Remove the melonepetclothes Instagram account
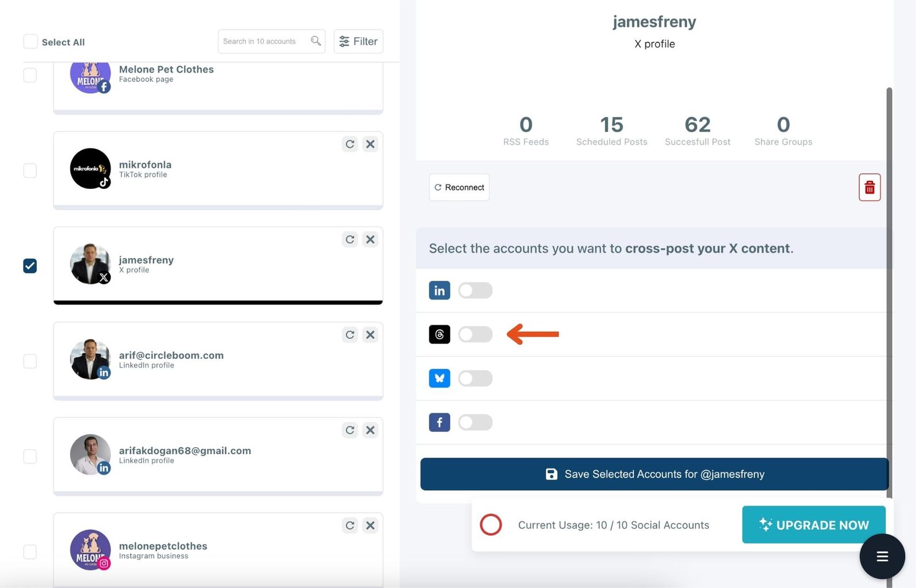This screenshot has width=916, height=588. (370, 526)
